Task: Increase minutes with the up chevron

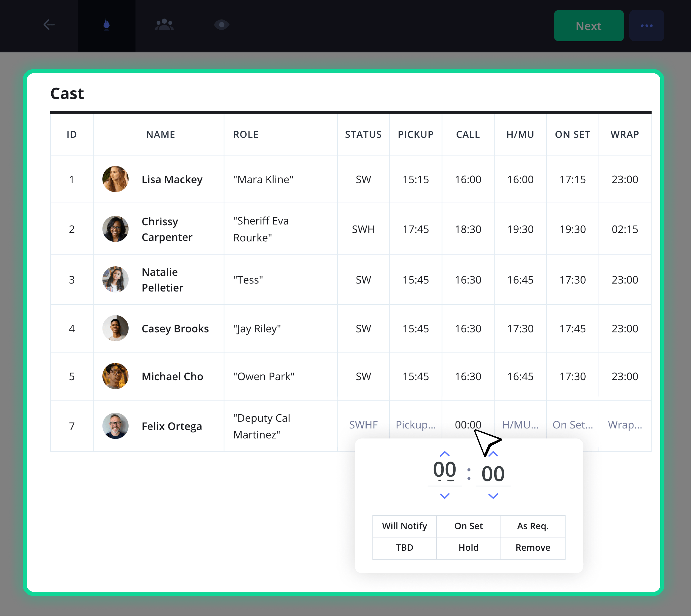Action: [x=493, y=454]
